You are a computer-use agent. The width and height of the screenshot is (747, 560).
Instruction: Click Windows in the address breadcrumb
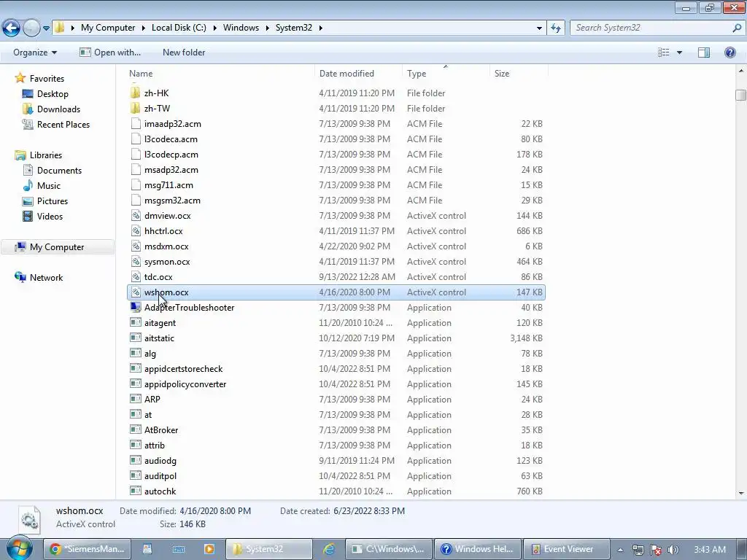[241, 28]
